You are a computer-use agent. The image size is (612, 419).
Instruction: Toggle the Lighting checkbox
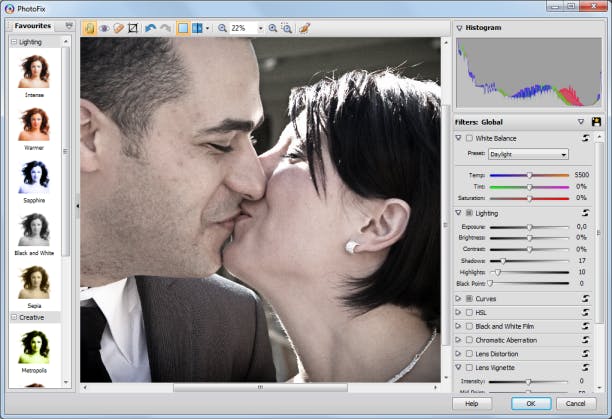click(x=469, y=213)
